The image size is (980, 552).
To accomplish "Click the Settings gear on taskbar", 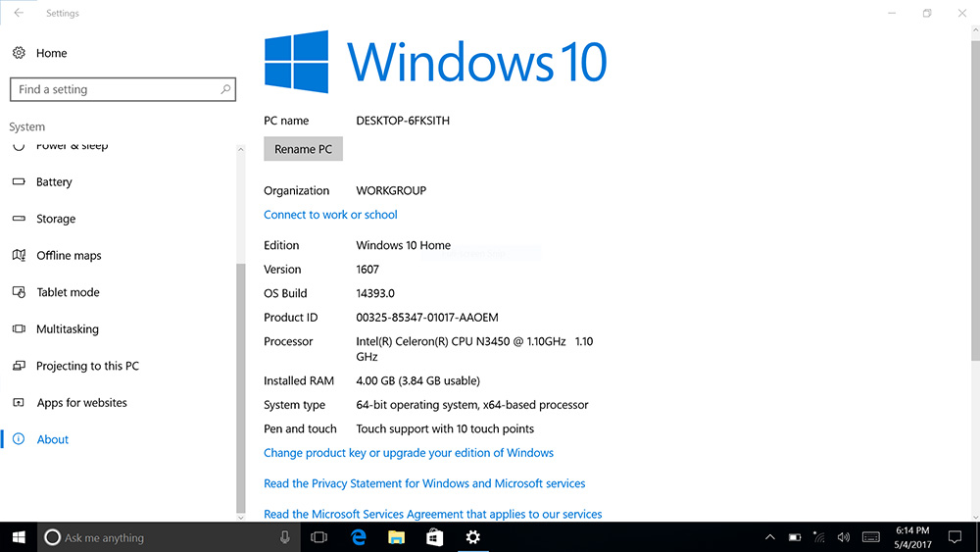I will pos(473,537).
